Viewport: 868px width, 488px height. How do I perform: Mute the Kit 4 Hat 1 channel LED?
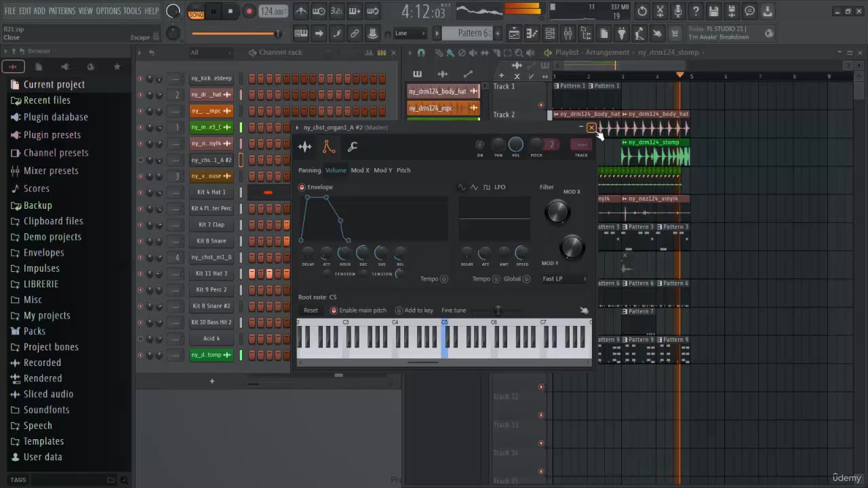coord(140,192)
